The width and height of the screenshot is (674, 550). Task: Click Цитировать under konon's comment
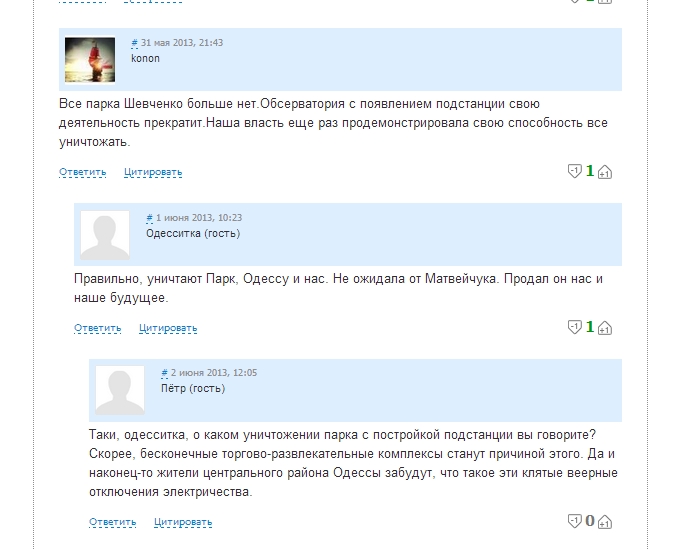point(153,172)
